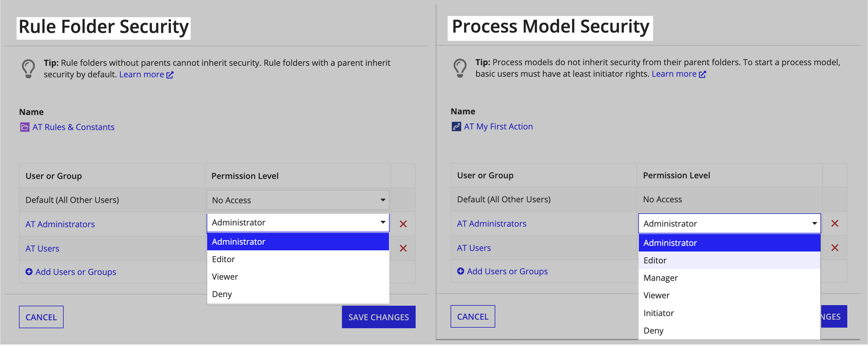Choose Deny option in Process Model list

tap(729, 331)
